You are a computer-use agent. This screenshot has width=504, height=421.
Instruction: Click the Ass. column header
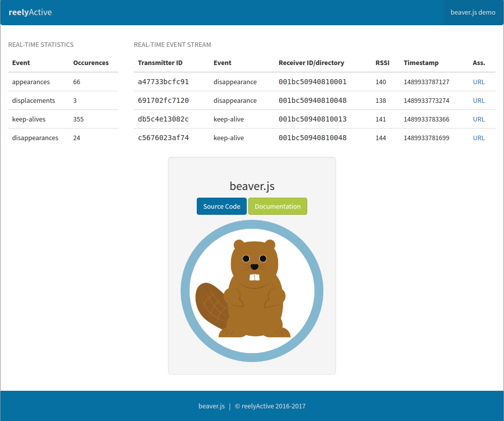[x=479, y=63]
